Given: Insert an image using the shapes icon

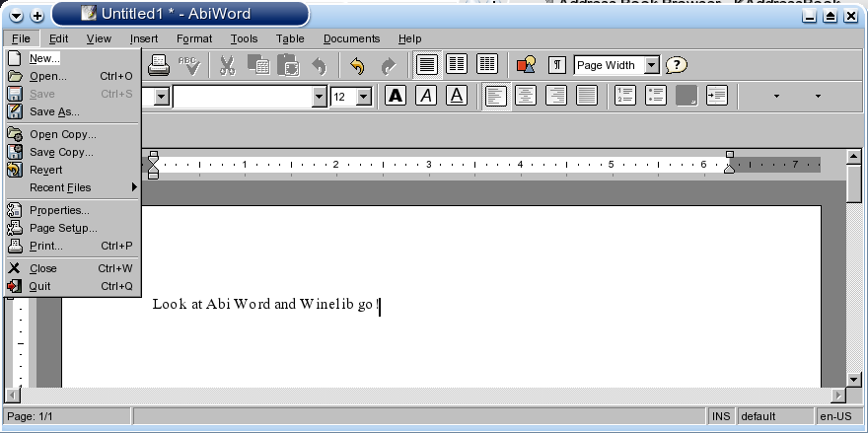Looking at the screenshot, I should tap(526, 65).
